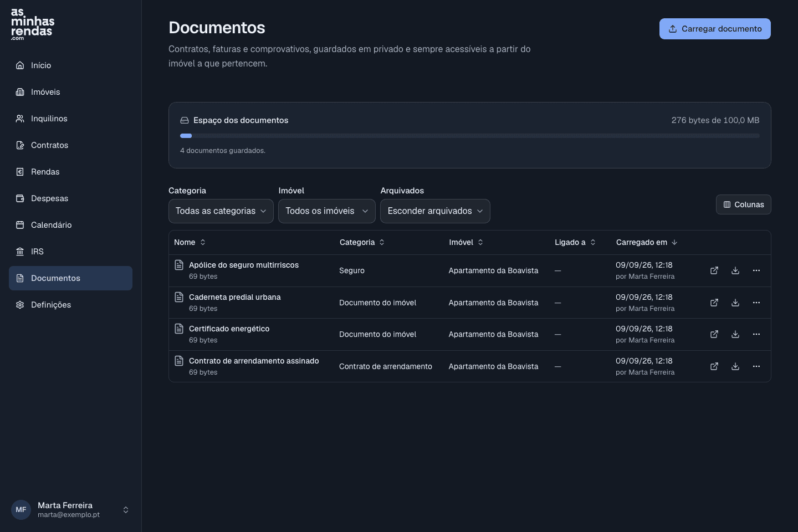Open Apólice do seguro multirriscos in new tab

714,270
